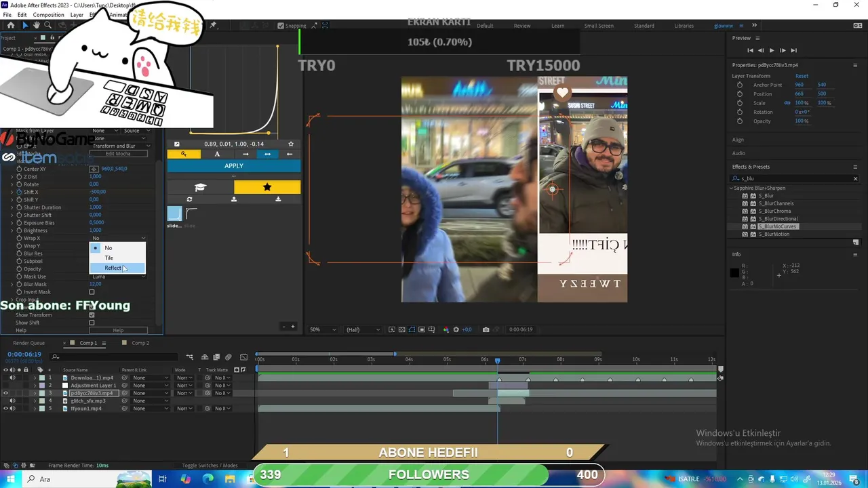Switch to the Comp 2 tab

(140, 343)
